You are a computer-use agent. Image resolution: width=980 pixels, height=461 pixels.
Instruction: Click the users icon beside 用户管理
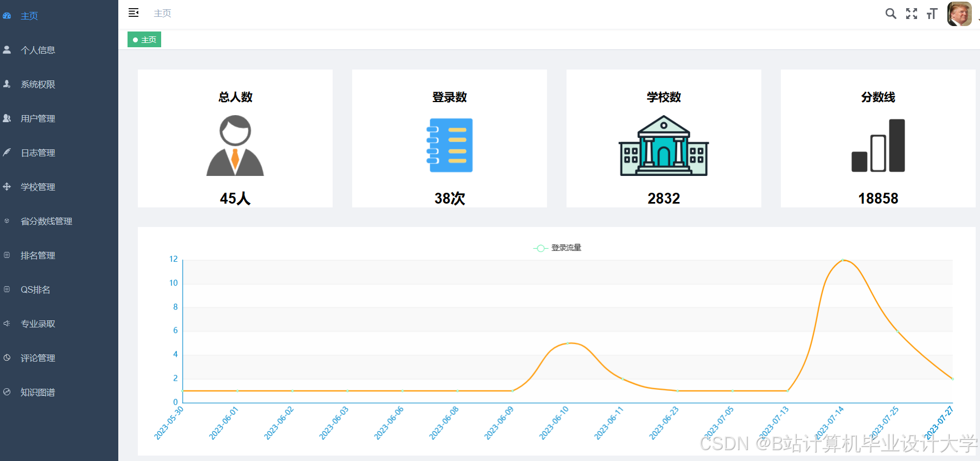(x=7, y=118)
